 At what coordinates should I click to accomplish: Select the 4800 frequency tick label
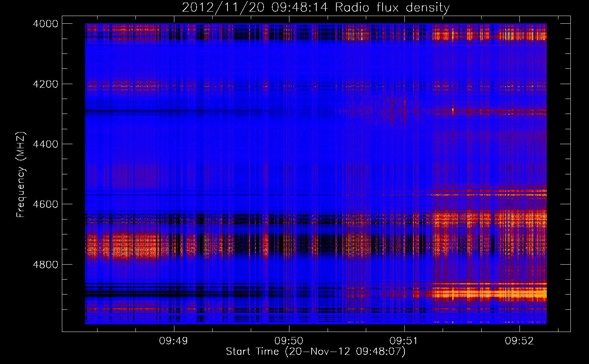pyautogui.click(x=46, y=265)
